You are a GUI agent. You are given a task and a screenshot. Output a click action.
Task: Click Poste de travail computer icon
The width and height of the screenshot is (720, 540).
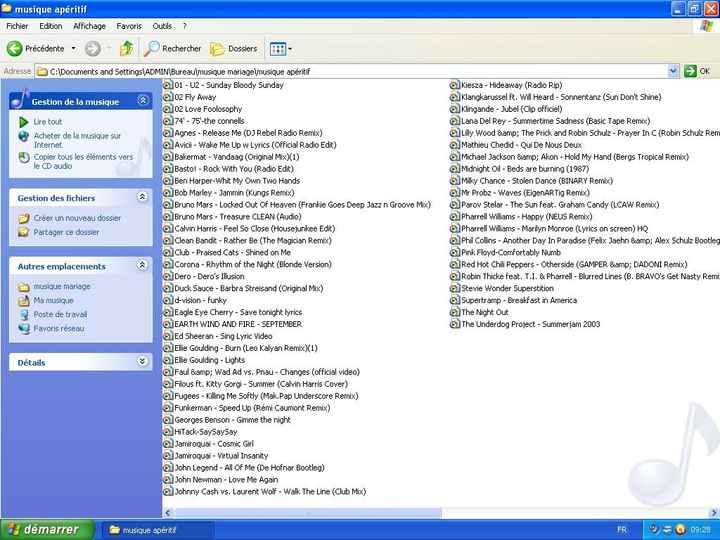[x=23, y=315]
